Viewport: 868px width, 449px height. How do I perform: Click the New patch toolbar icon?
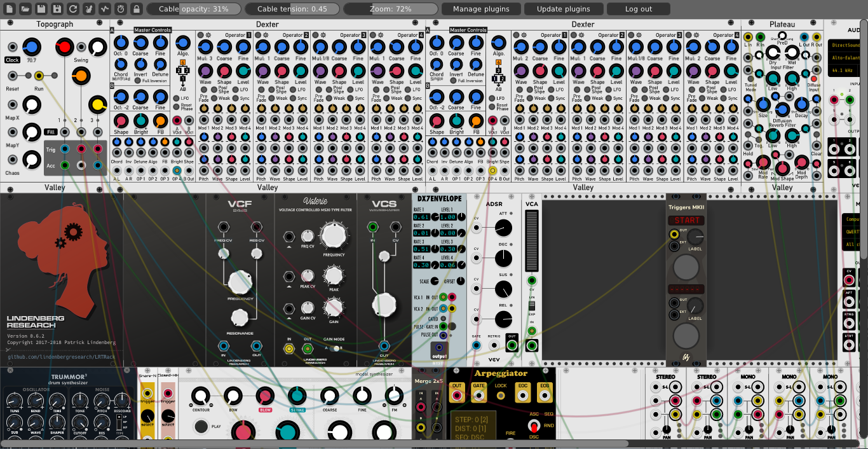coord(9,9)
